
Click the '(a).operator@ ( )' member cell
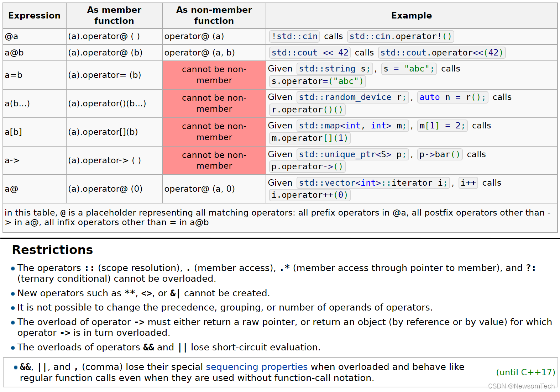[x=114, y=36]
